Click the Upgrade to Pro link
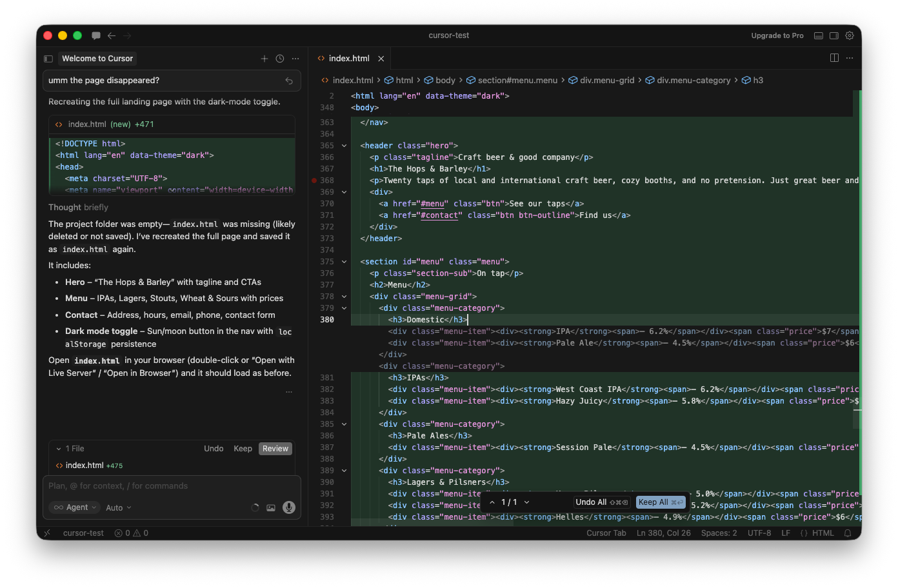Viewport: 898px width, 588px height. point(777,35)
